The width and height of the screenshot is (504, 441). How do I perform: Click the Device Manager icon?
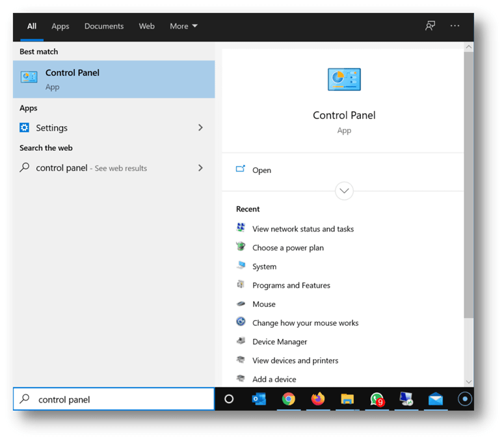click(241, 340)
